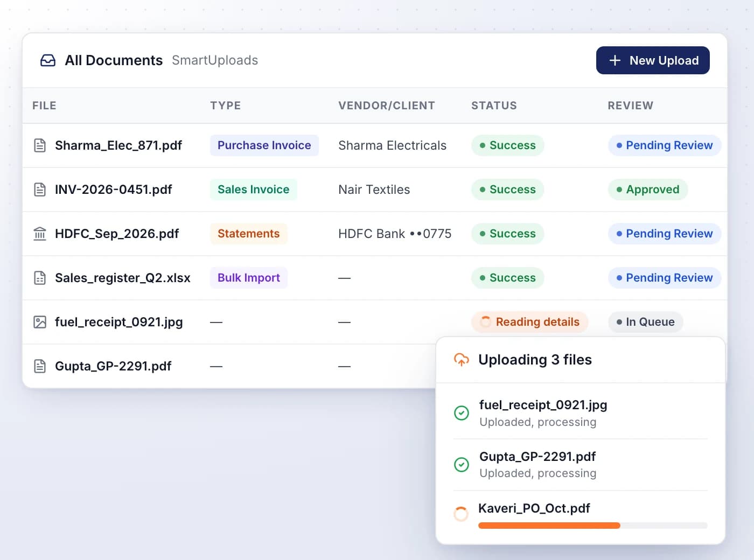Open Pending Review for Sharma_Elec_871.pdf
The image size is (754, 560).
coord(665,145)
